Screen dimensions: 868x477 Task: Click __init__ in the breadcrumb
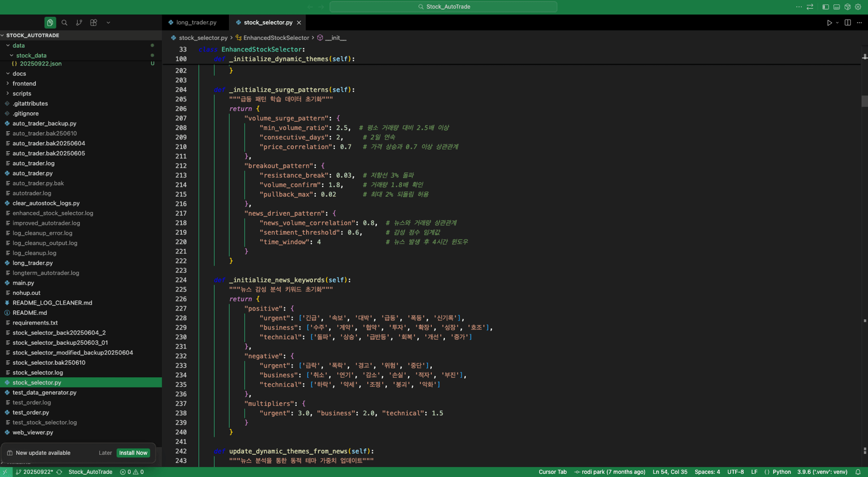[335, 38]
